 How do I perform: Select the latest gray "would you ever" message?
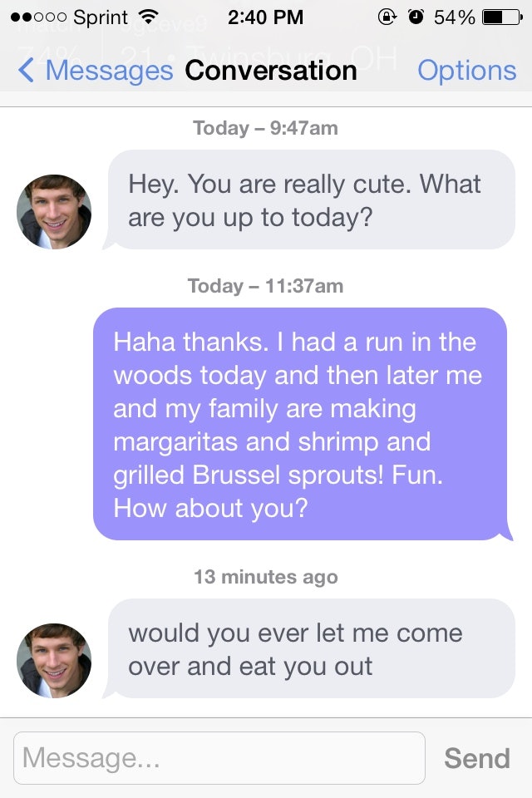[x=311, y=649]
